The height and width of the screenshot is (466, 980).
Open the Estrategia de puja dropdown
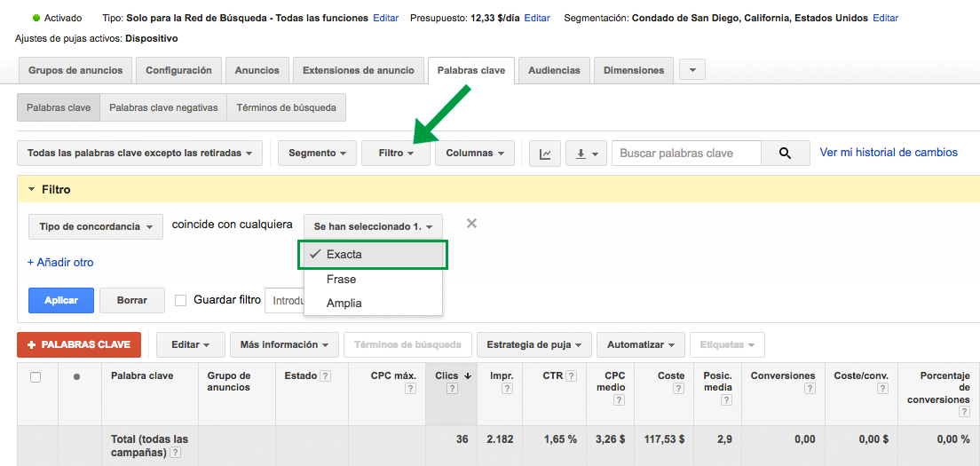534,344
